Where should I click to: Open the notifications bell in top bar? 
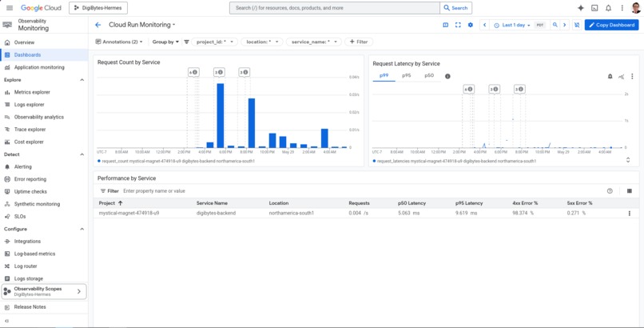608,8
